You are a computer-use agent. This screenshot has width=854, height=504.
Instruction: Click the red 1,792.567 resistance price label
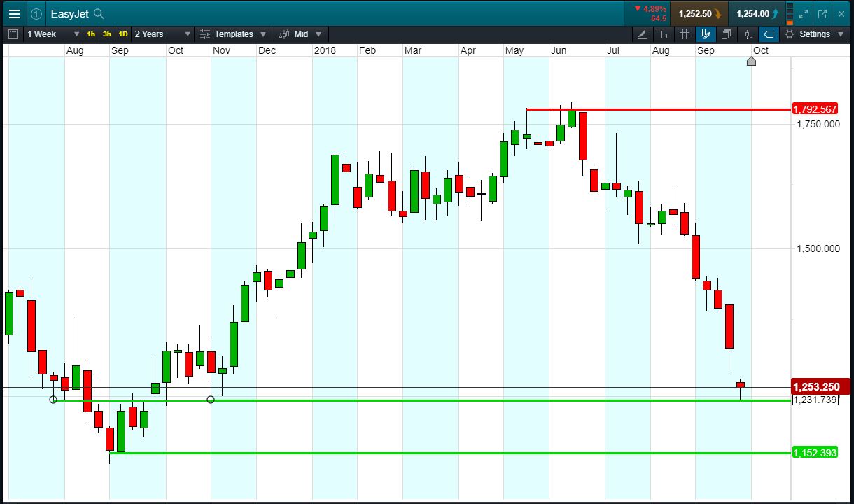(x=814, y=109)
